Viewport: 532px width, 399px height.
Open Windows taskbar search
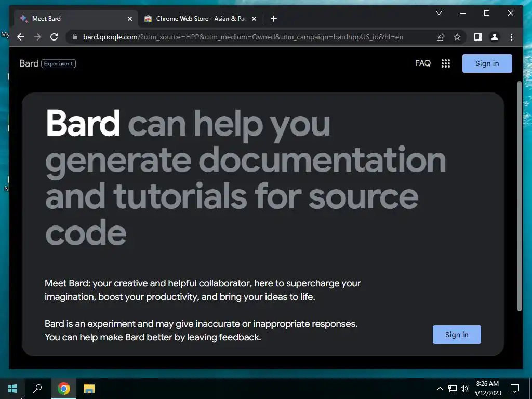37,389
